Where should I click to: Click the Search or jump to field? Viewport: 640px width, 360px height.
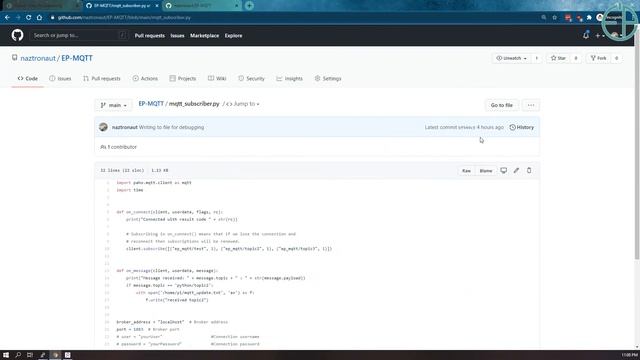click(x=79, y=36)
